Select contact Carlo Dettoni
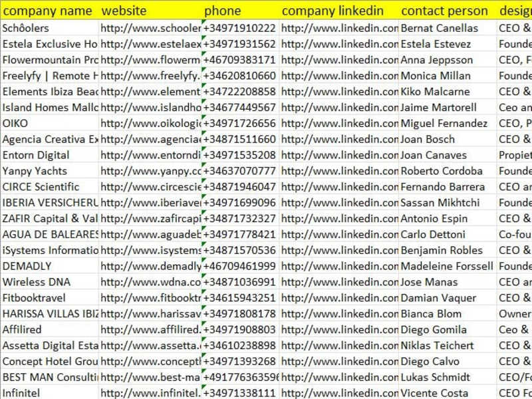532x399 pixels. point(448,235)
